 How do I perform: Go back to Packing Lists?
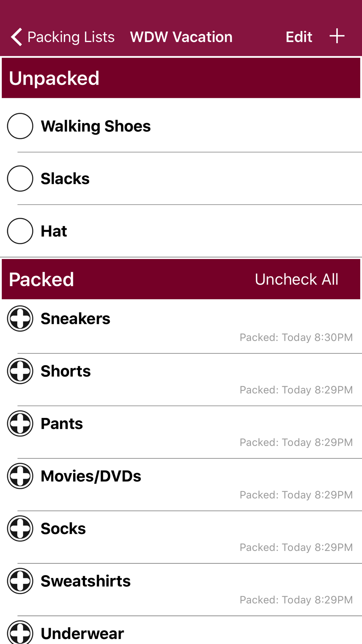(x=71, y=37)
